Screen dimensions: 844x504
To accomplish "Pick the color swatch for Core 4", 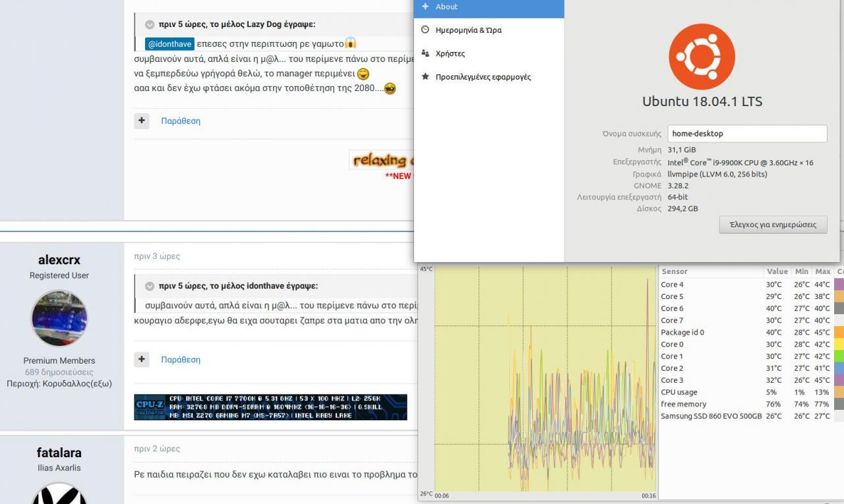I will click(839, 285).
